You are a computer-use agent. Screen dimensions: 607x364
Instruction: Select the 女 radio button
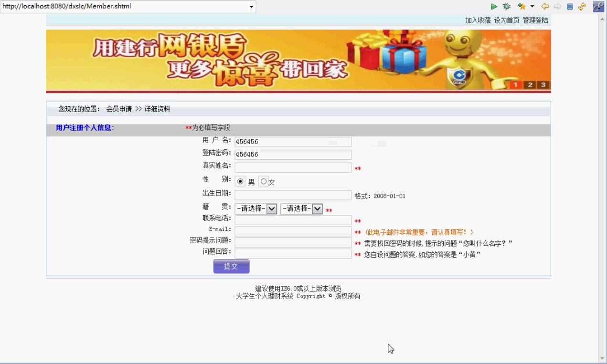coord(263,181)
